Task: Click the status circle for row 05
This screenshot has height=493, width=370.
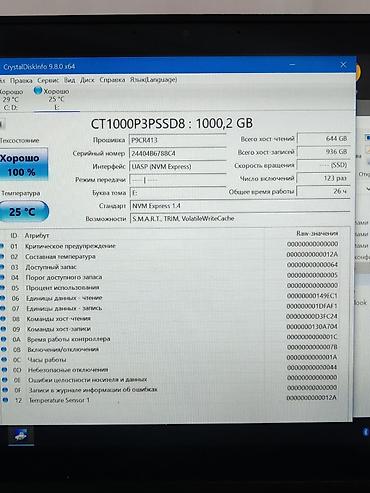Action: point(2,287)
